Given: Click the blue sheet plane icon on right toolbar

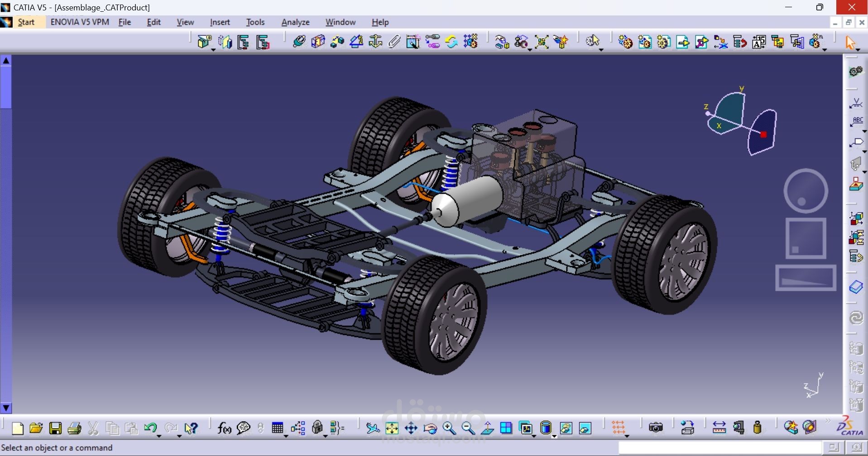Looking at the screenshot, I should click(x=856, y=287).
